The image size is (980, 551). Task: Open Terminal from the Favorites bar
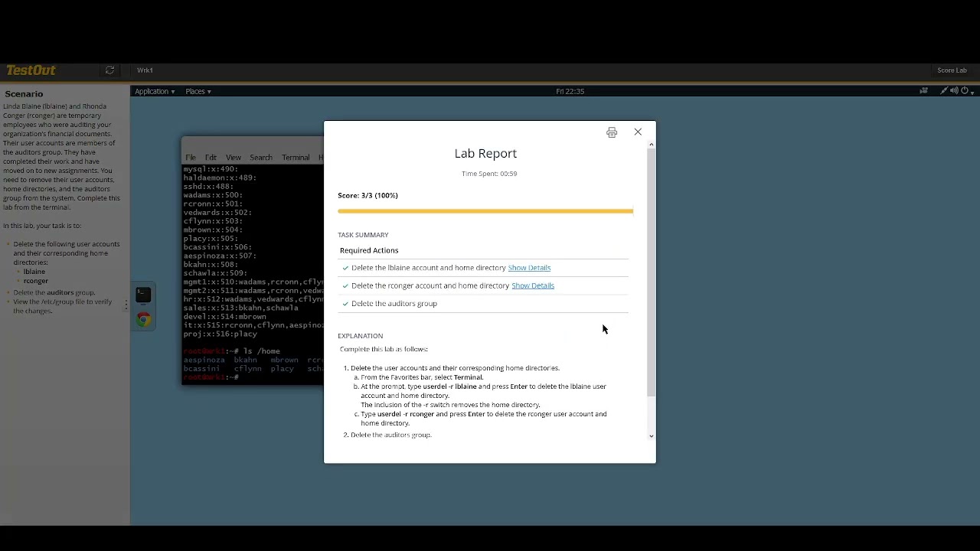[x=143, y=295]
